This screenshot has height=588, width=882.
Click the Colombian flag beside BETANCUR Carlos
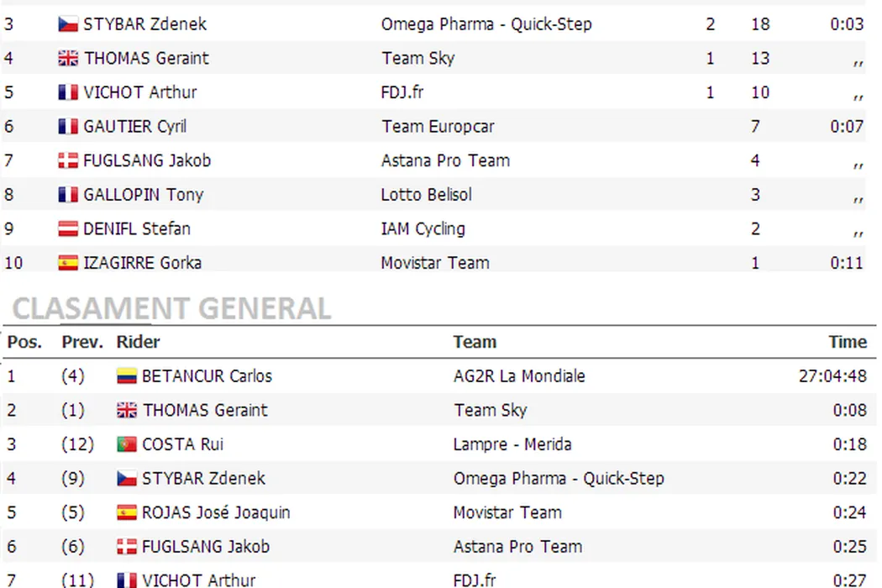127,376
